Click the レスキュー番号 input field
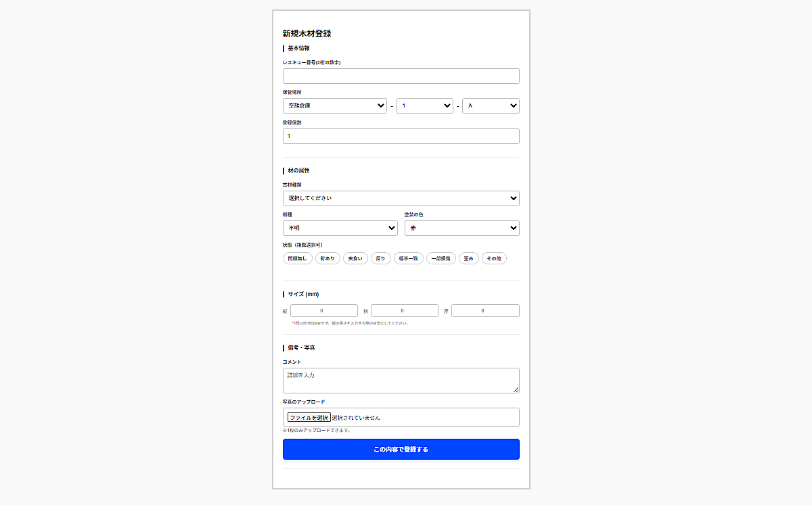812x505 pixels. pyautogui.click(x=401, y=76)
